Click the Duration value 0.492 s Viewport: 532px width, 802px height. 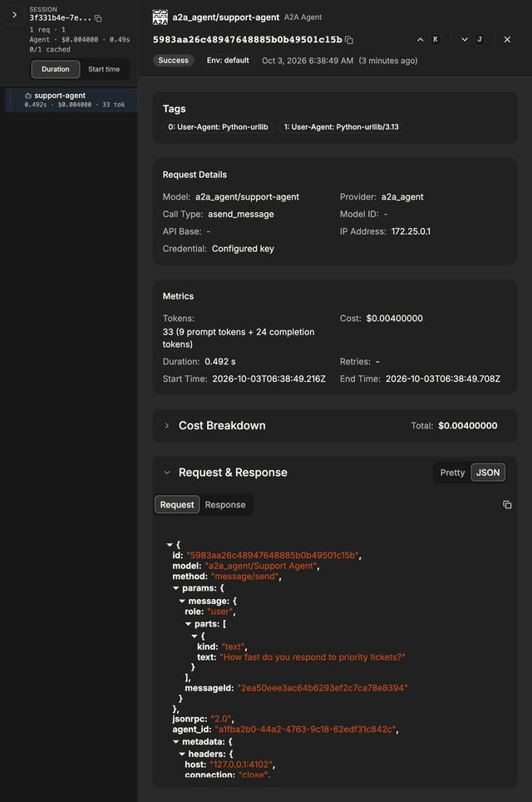coord(220,362)
